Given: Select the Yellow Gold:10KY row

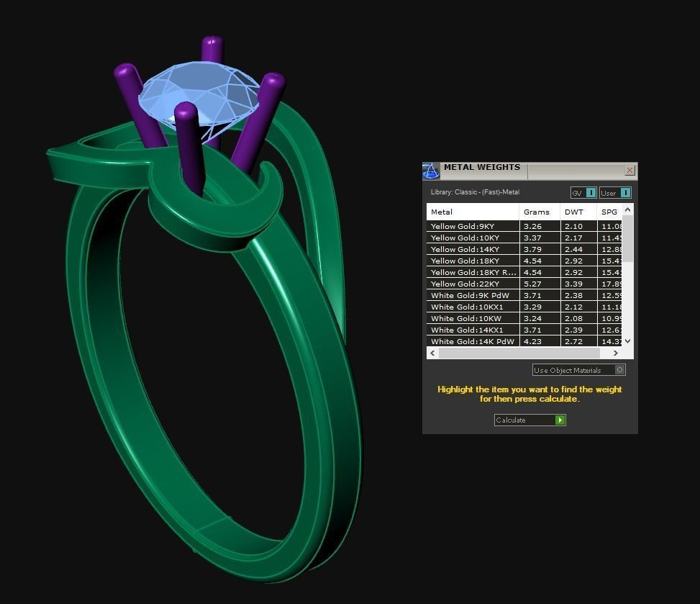Looking at the screenshot, I should pyautogui.click(x=524, y=238).
